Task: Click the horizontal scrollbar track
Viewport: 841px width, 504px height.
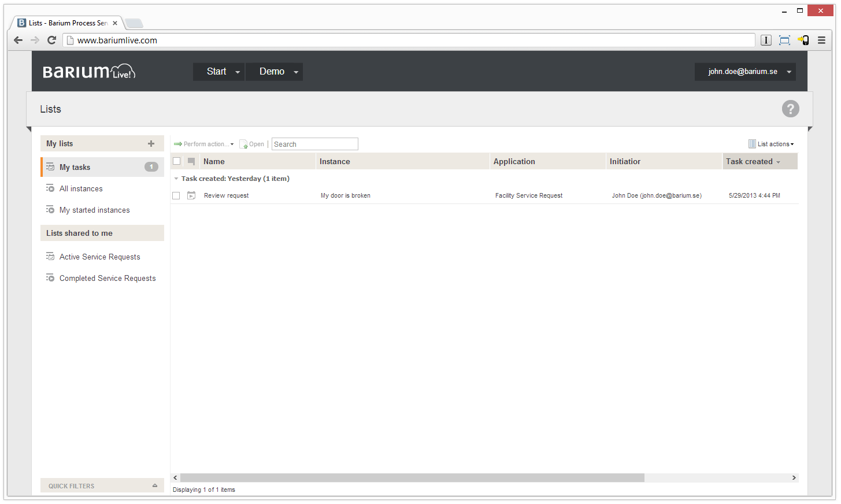Action: click(717, 478)
